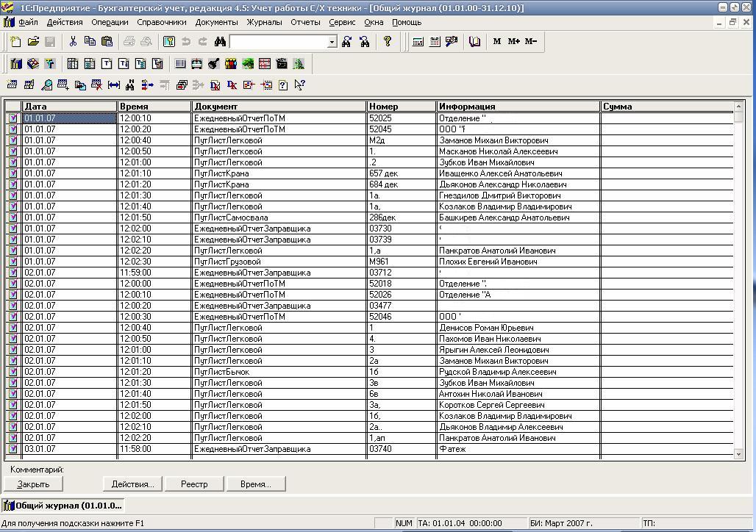Click the yellow question mark Help icon
Image resolution: width=756 pixels, height=532 pixels.
pyautogui.click(x=387, y=42)
